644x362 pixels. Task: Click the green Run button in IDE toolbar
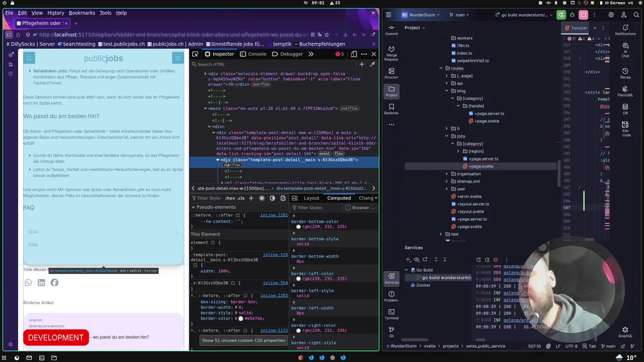561,15
